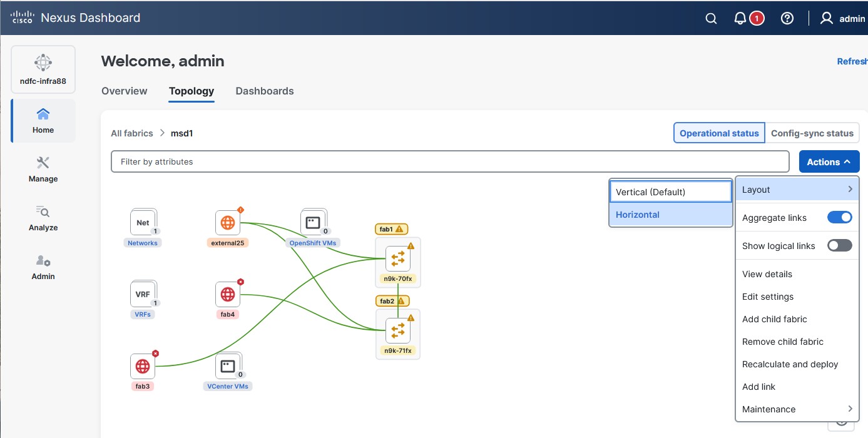The image size is (868, 438).
Task: Click the msd1 breadcrumb
Action: [182, 133]
